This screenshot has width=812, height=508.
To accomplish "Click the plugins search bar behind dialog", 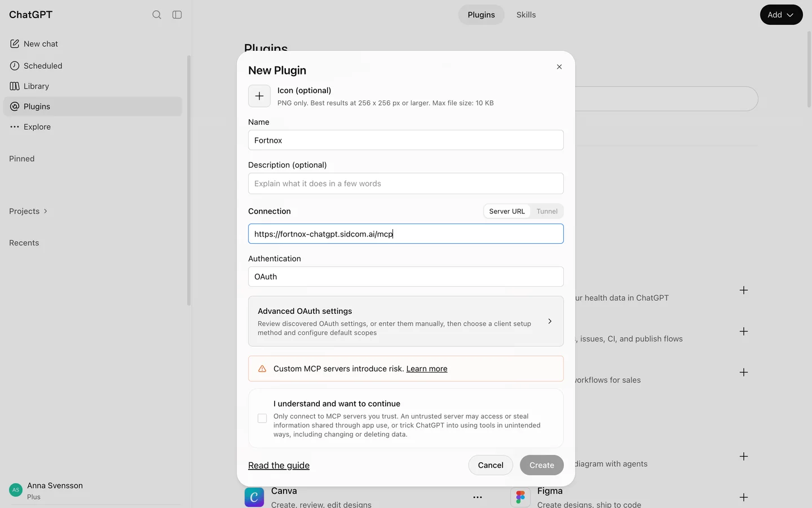I will 667,99.
